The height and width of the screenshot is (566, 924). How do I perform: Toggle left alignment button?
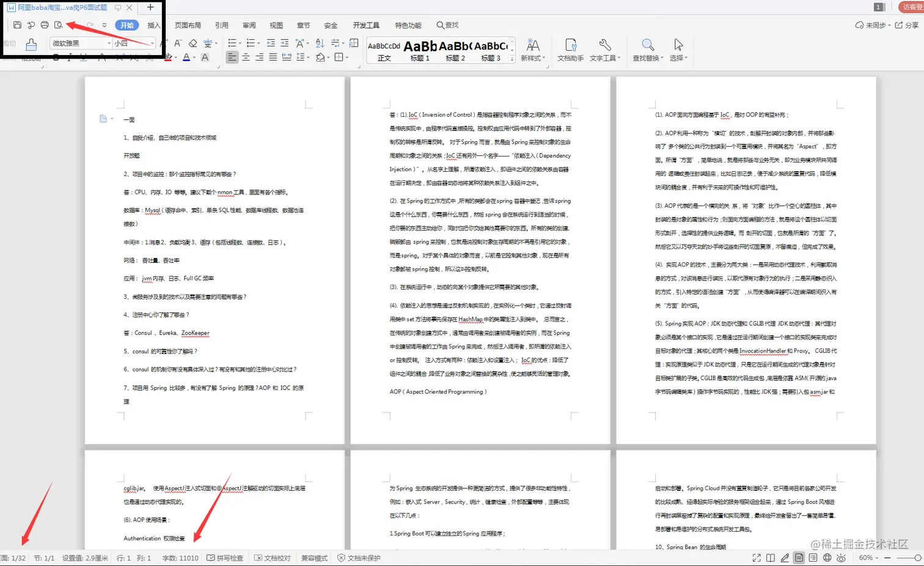point(232,57)
